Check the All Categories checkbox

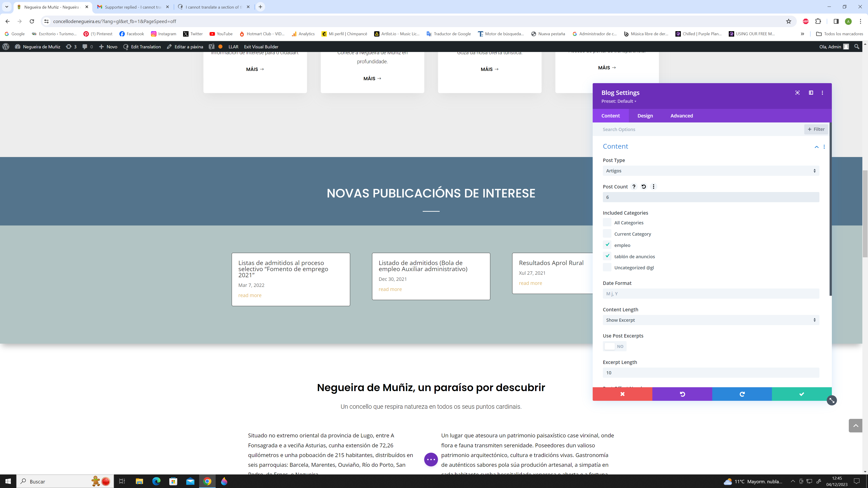[607, 223]
